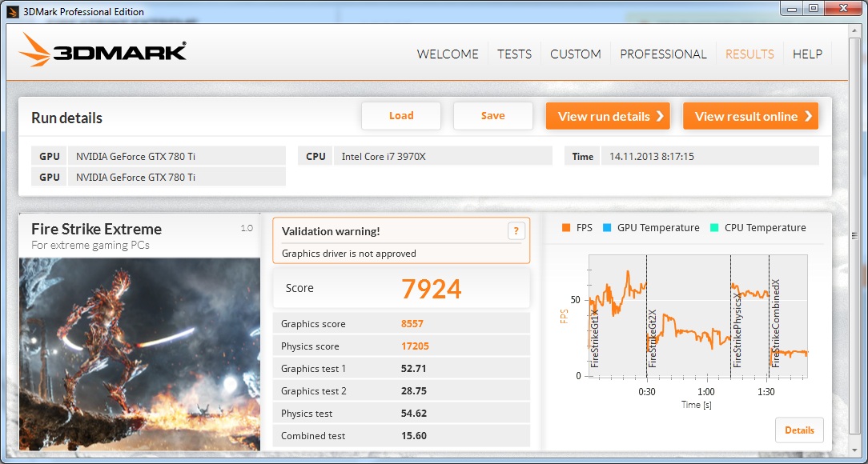Click the overall score 7924
This screenshot has width=868, height=464.
click(x=432, y=289)
